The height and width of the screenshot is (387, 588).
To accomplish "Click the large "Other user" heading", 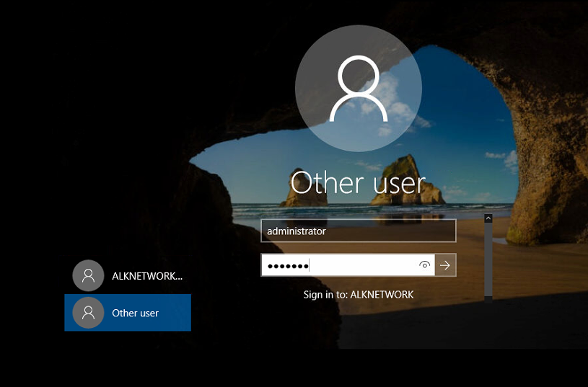I will pos(358,183).
